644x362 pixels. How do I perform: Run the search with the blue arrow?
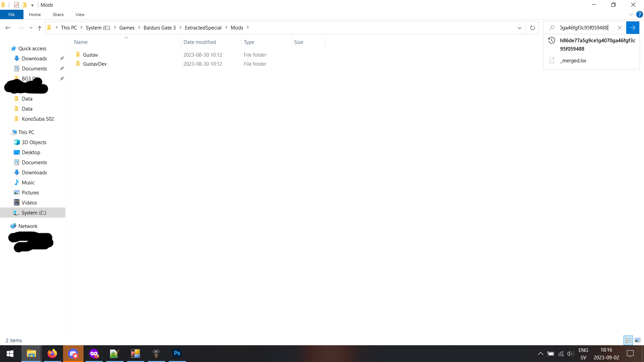(633, 28)
